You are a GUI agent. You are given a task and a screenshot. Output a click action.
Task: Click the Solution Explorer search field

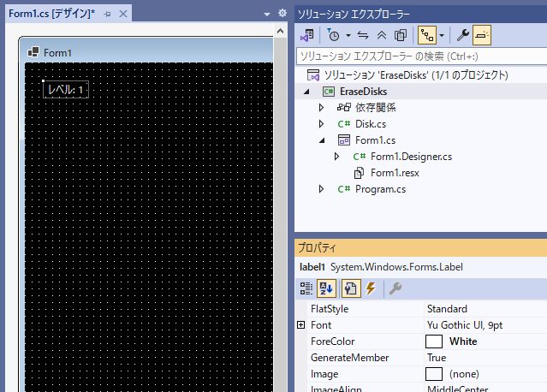tap(419, 56)
